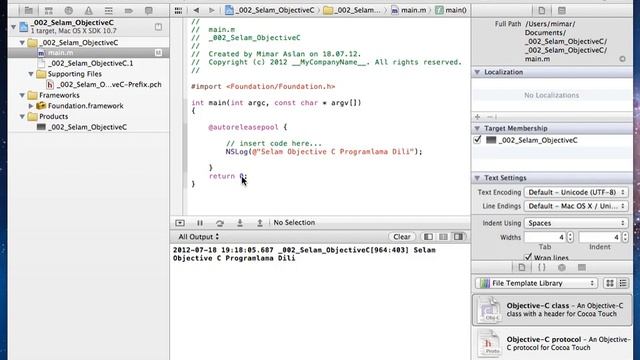Collapse the Text Settings section
Image resolution: width=640 pixels, height=360 pixels.
pyautogui.click(x=477, y=178)
